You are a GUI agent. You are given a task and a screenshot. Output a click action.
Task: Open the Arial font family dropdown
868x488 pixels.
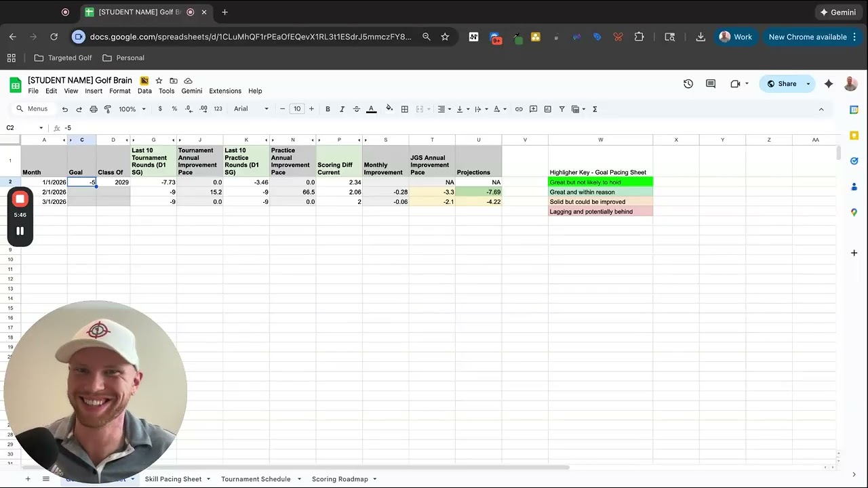251,109
